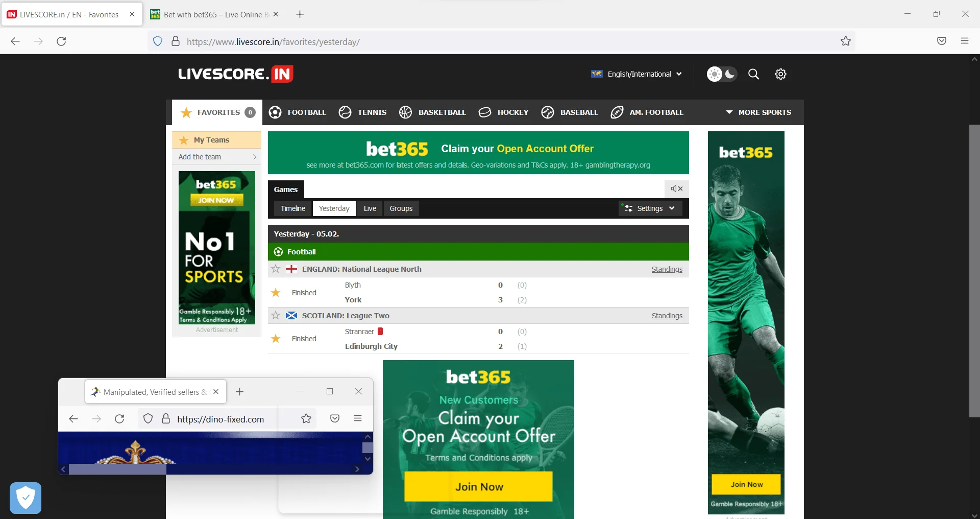
Task: Toggle dark mode switch in header
Action: click(x=722, y=74)
